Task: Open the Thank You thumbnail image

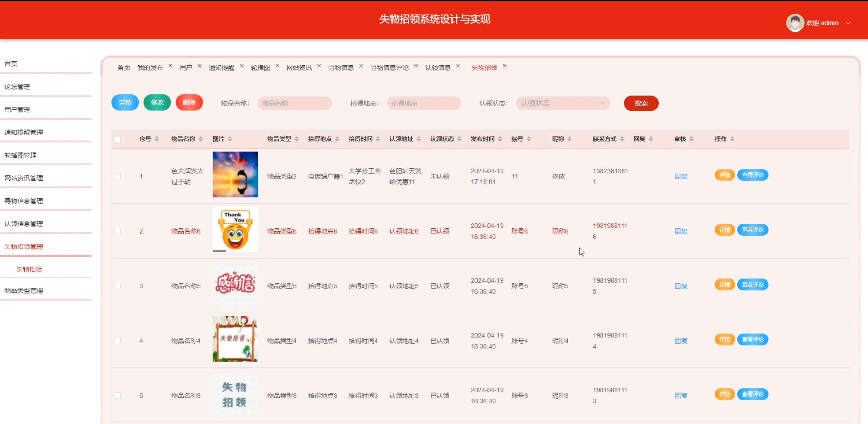Action: (235, 229)
